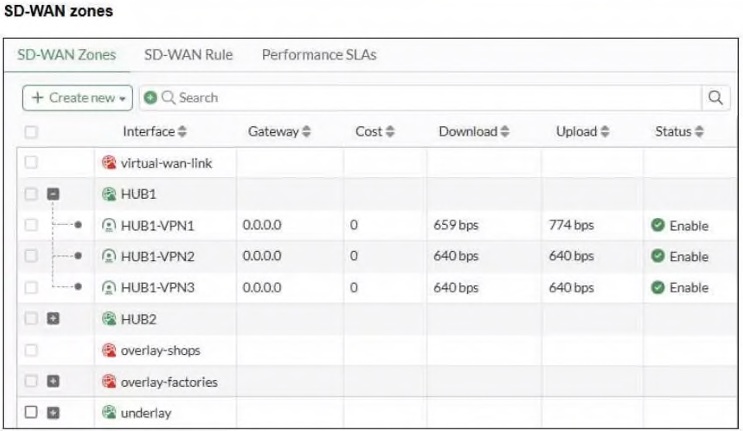This screenshot has height=431, width=743.
Task: Expand the HUB2 zone
Action: [54, 320]
